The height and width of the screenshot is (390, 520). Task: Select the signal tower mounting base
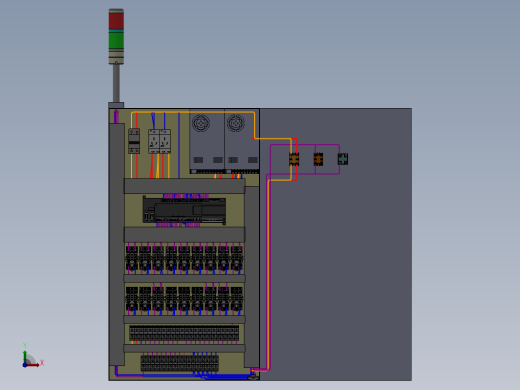116,105
